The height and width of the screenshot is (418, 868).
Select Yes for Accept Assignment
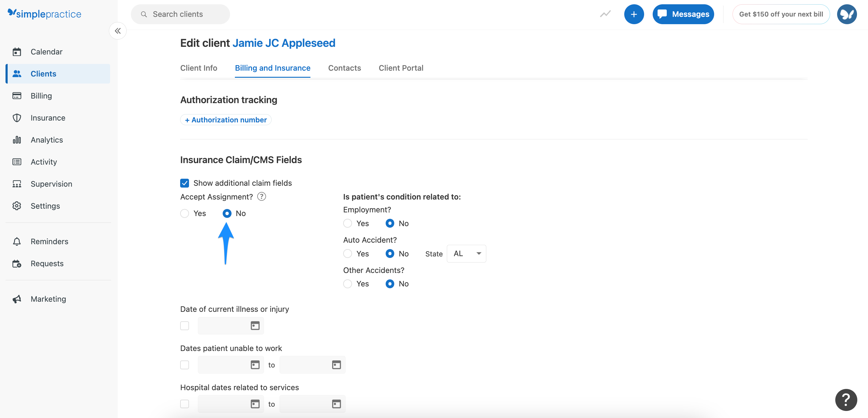[x=185, y=213]
